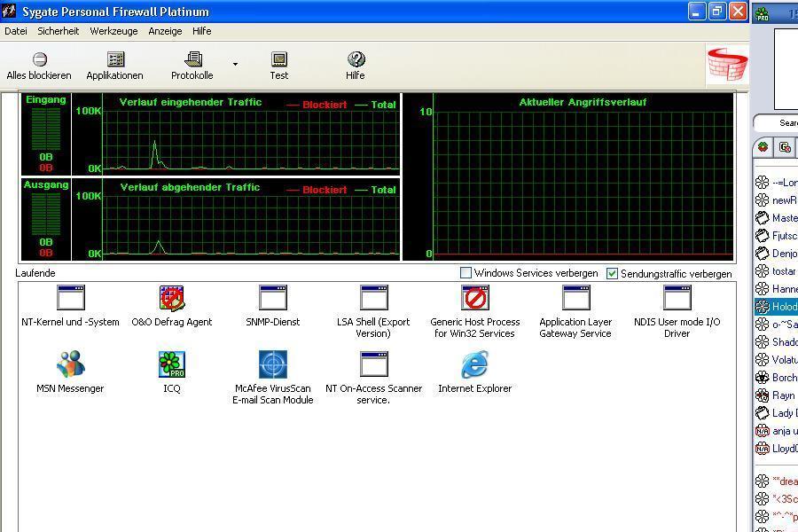Screen dimensions: 798x532
Task: Click the Alles blockieren toolbar icon
Action: 40,59
